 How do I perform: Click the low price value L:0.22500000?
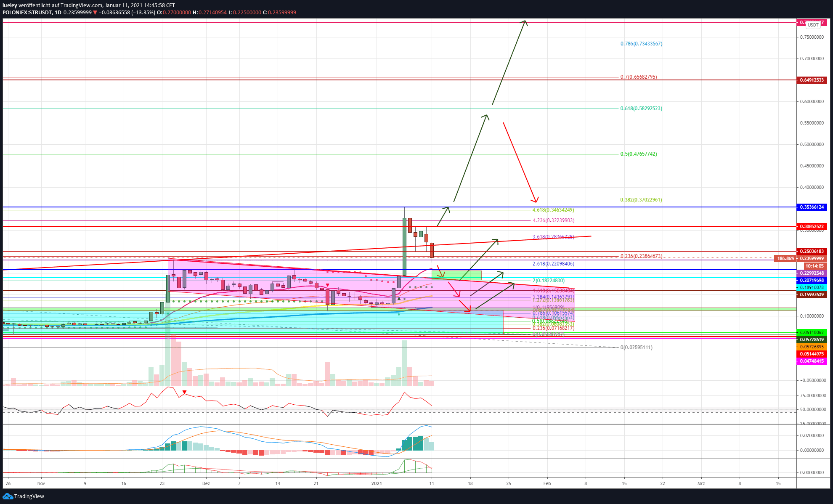(244, 13)
